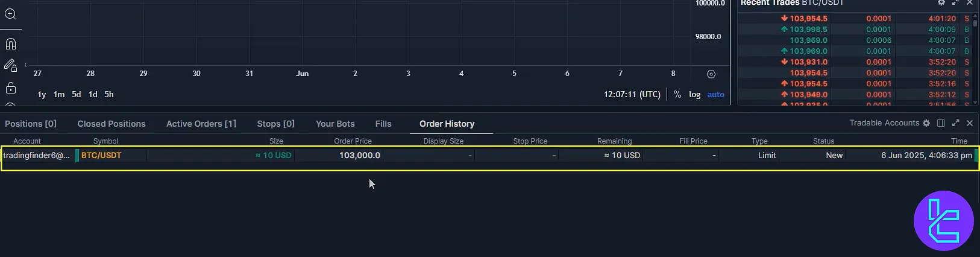
Task: Click the unlock padlock chart tool
Action: tap(10, 88)
